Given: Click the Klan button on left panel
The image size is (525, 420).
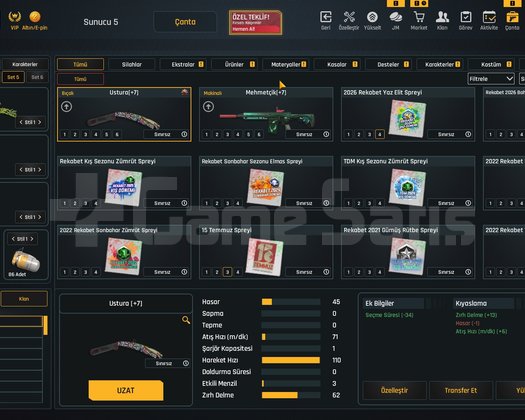Looking at the screenshot, I should coord(24,299).
